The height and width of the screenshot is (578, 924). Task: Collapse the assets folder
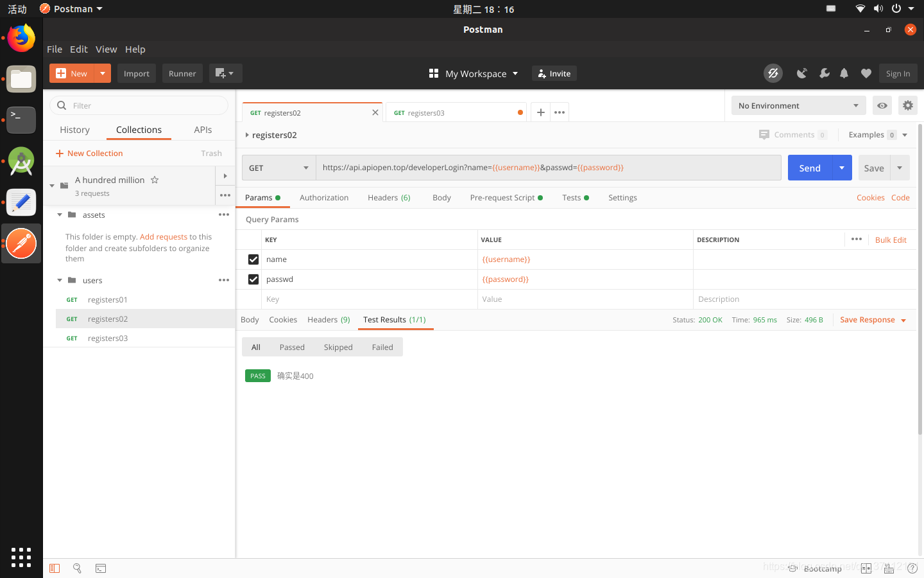click(x=60, y=215)
